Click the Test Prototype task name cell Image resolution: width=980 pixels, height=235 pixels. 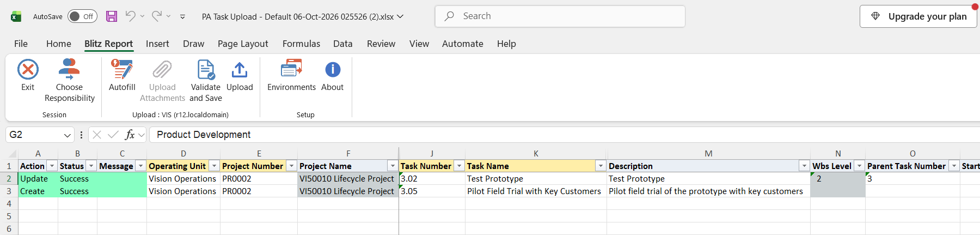pyautogui.click(x=536, y=179)
